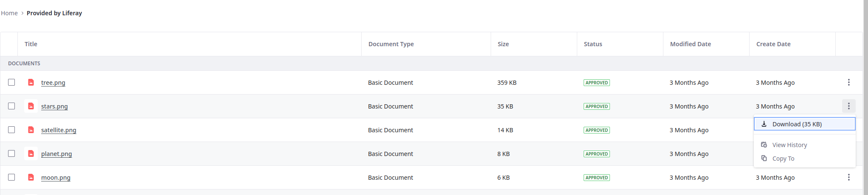The height and width of the screenshot is (195, 868).
Task: Click Basic Document type in tree.png row
Action: (x=390, y=83)
